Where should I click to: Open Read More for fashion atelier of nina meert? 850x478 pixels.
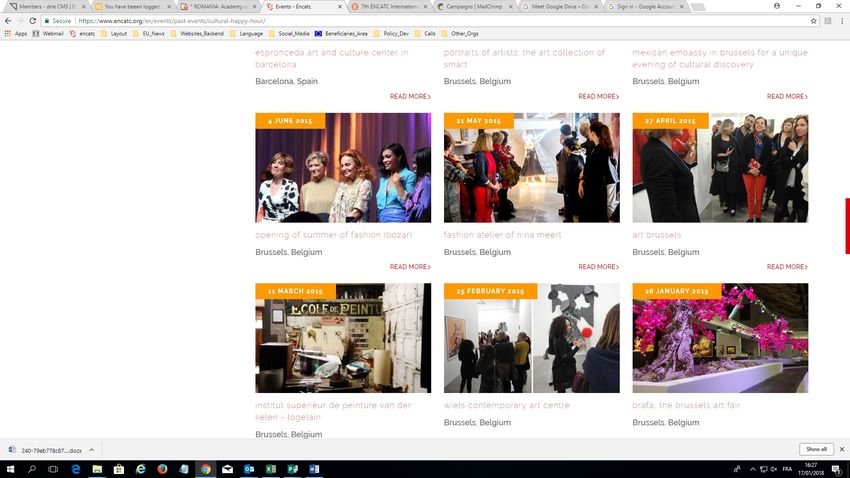(598, 267)
